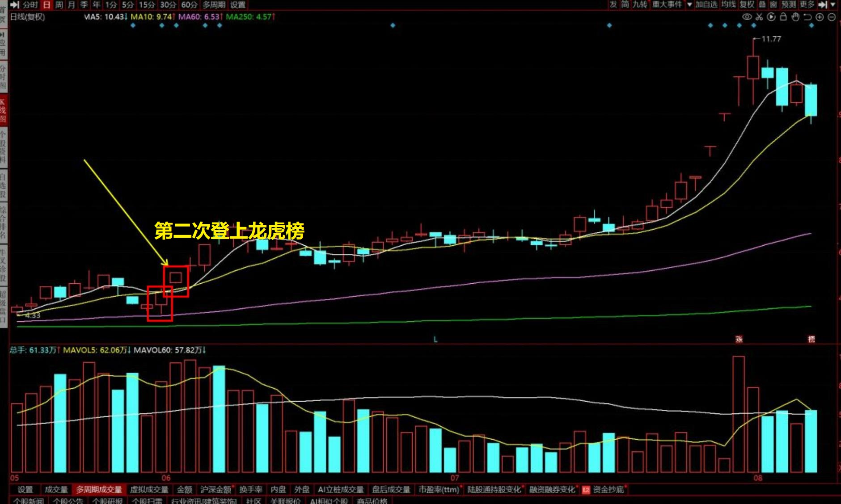Open the dropdown arrow beside 重大事件
The width and height of the screenshot is (841, 504).
pos(689,4)
